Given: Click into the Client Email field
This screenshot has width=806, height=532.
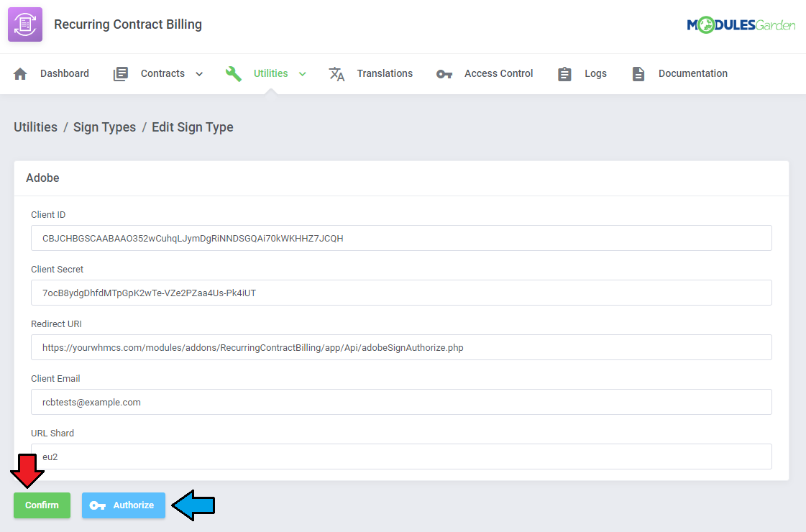Looking at the screenshot, I should pos(401,402).
